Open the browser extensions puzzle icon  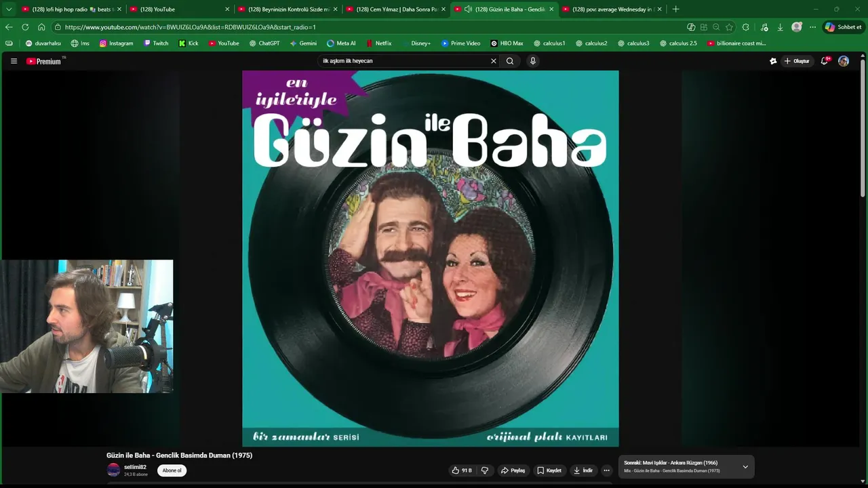click(746, 27)
